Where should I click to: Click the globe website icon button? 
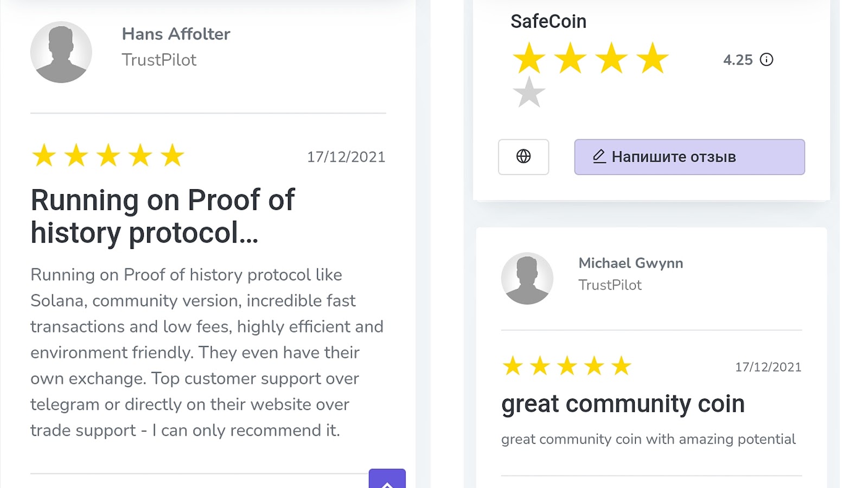(524, 157)
